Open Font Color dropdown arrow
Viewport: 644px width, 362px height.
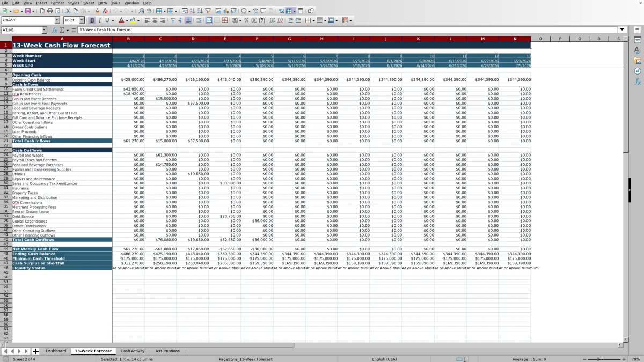(x=128, y=20)
